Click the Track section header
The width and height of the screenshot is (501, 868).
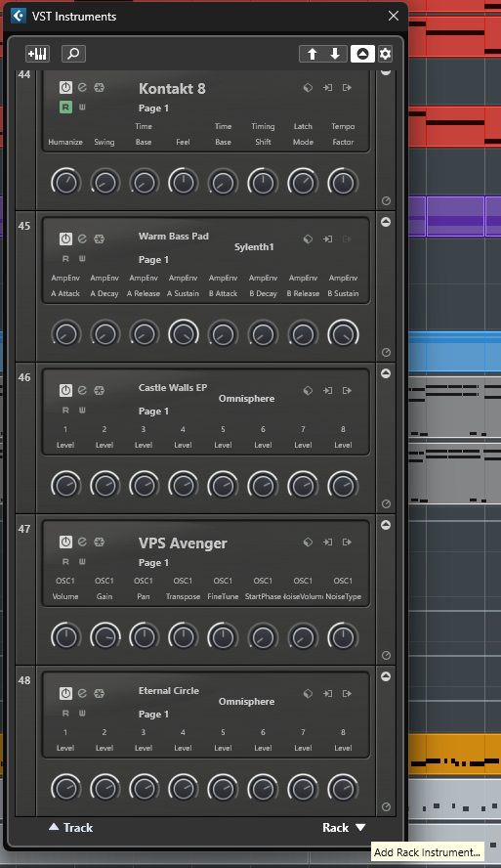pyautogui.click(x=70, y=828)
